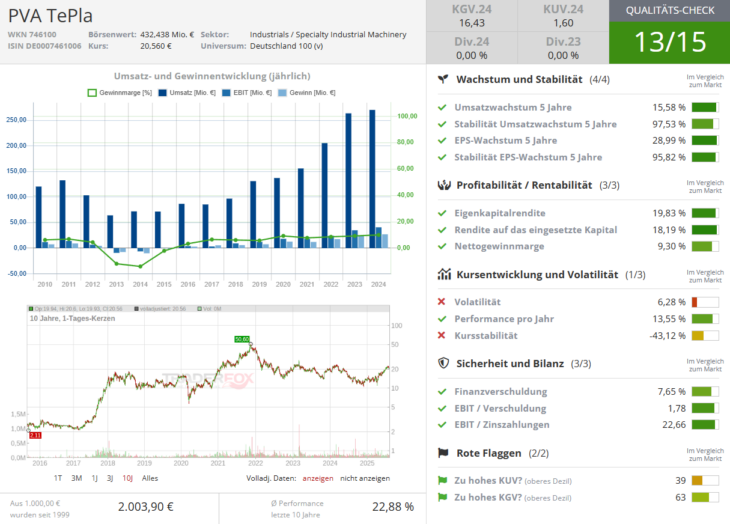Click the 2024 Umsatz bar in annual chart
730x524 pixels.
tap(372, 179)
